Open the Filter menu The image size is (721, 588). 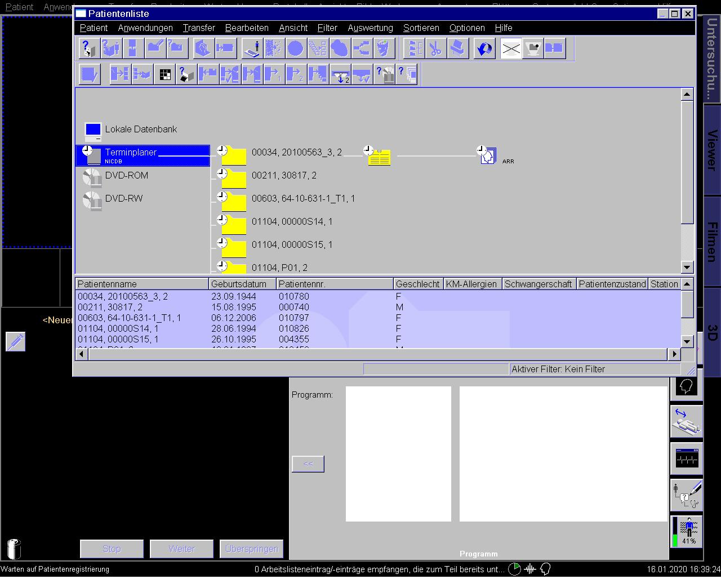coord(327,28)
